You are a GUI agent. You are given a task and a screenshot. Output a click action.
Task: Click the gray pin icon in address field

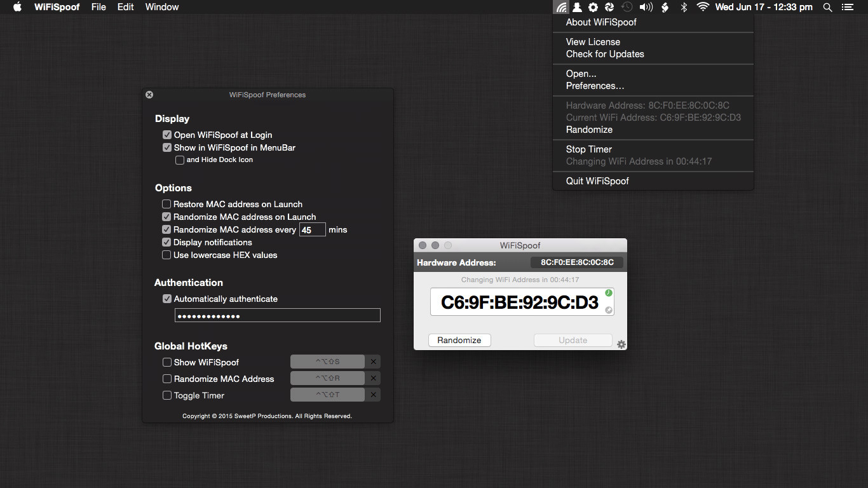(609, 310)
